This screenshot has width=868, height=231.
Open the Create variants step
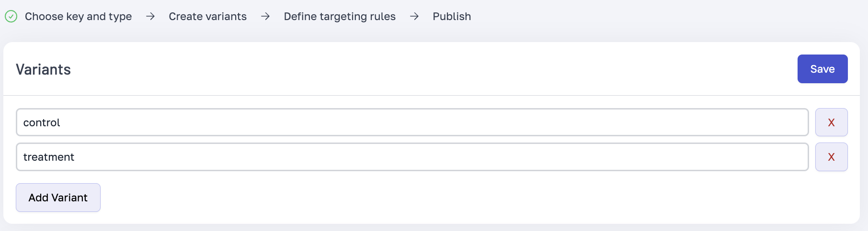click(207, 17)
